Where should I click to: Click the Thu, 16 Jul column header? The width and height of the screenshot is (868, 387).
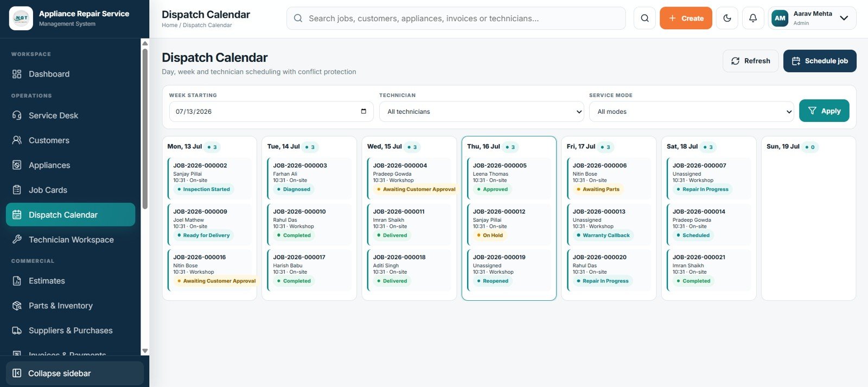(x=483, y=146)
